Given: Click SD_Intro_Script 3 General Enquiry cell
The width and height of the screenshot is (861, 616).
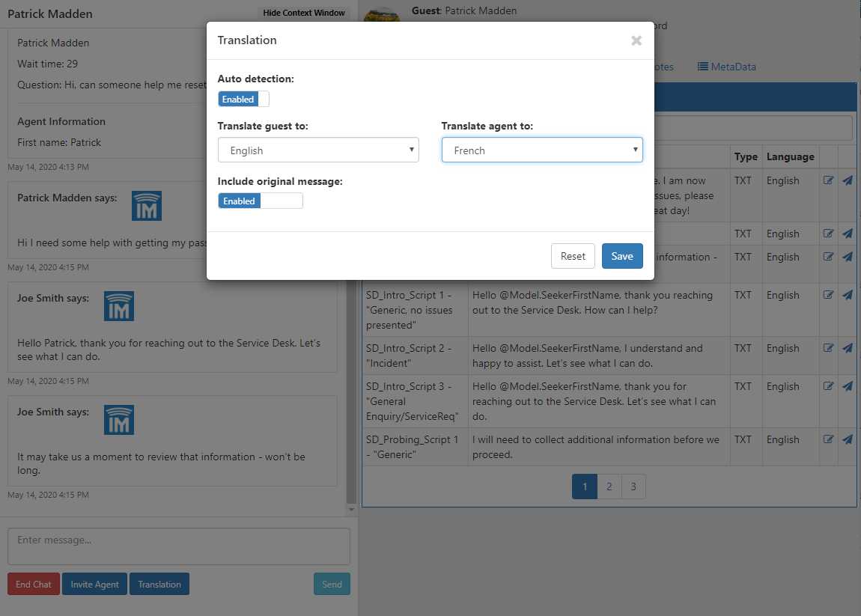Looking at the screenshot, I should tap(415, 401).
